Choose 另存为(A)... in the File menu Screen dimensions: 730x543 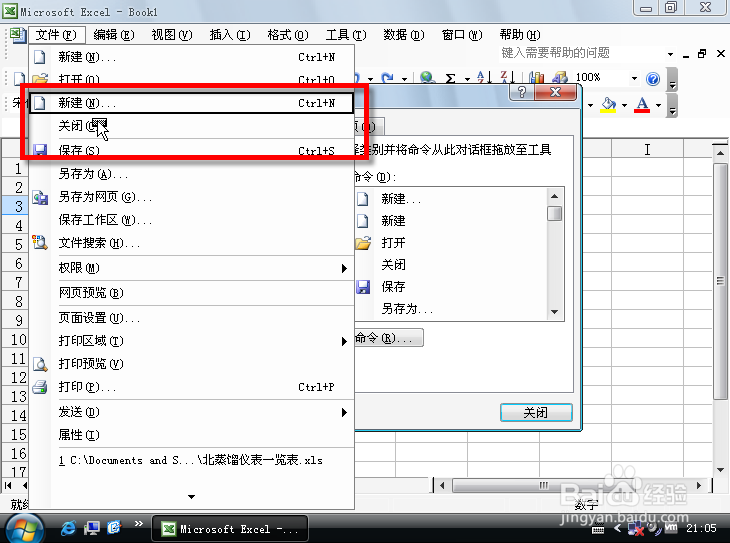pyautogui.click(x=191, y=174)
